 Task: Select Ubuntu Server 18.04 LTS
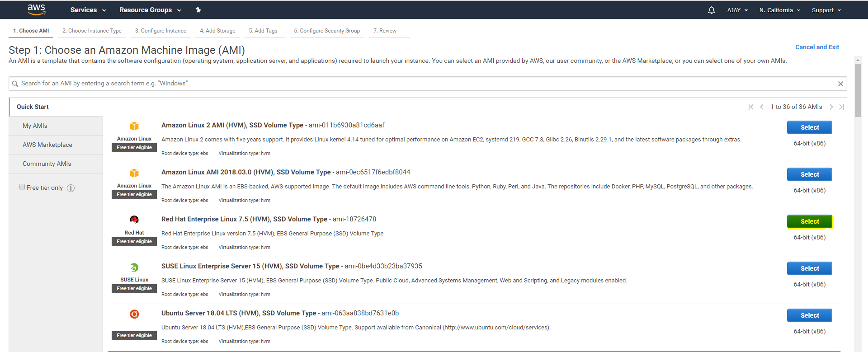point(810,315)
